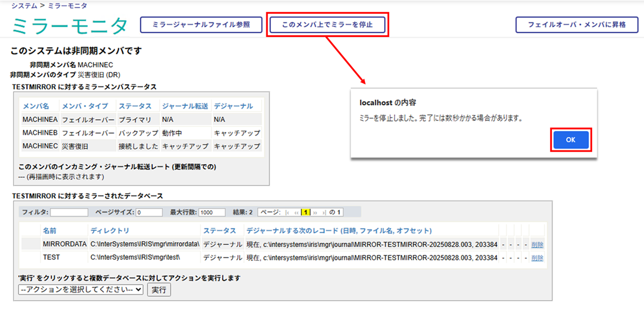Click the 実行 button

(159, 289)
